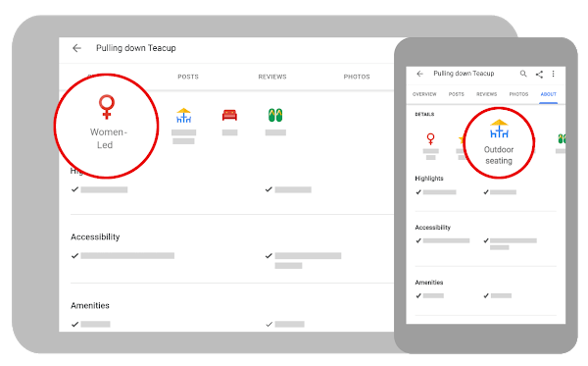Switch to POSTS tab on phone
588x366 pixels.
[457, 94]
